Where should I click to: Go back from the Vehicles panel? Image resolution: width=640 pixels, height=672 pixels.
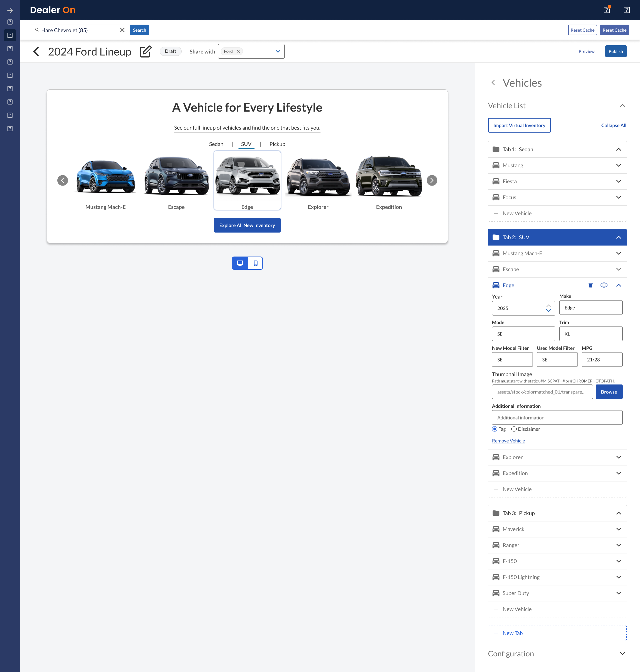[x=493, y=83]
